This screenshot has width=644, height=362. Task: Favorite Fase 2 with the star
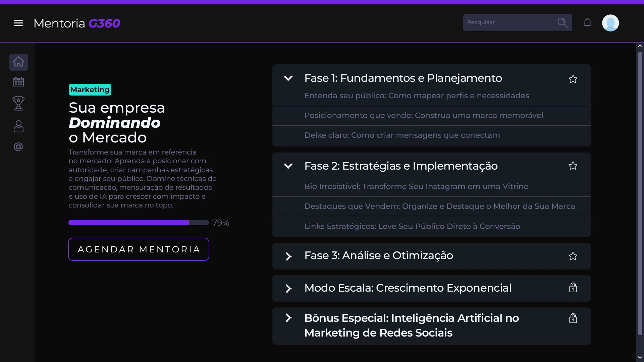click(x=573, y=166)
